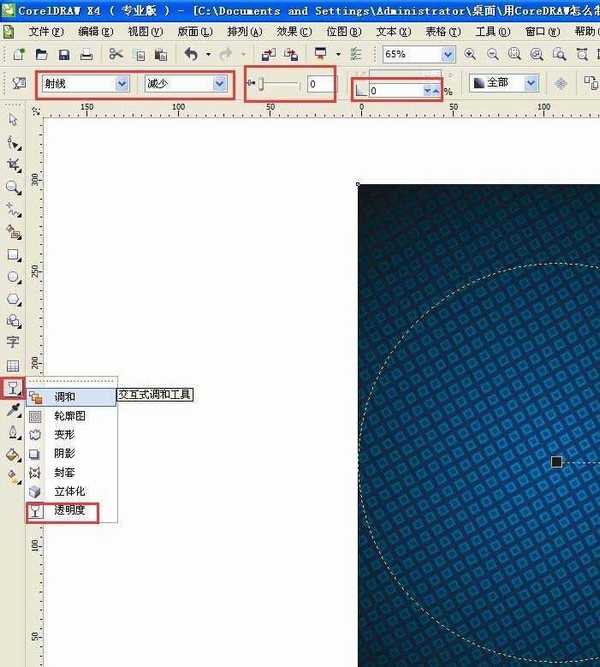This screenshot has width=600, height=667.
Task: Click the Zoom in magnifier icon
Action: 470,54
